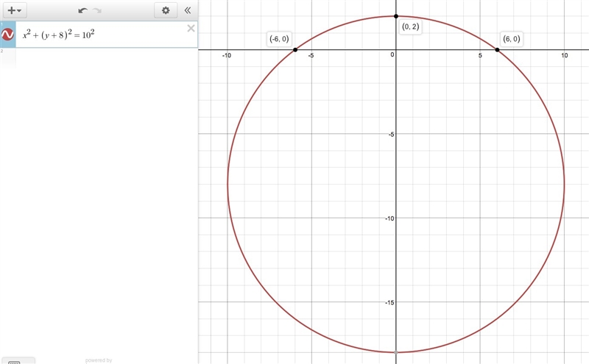589x364 pixels.
Task: Select the gray point at circle bottom
Action: [x=396, y=352]
